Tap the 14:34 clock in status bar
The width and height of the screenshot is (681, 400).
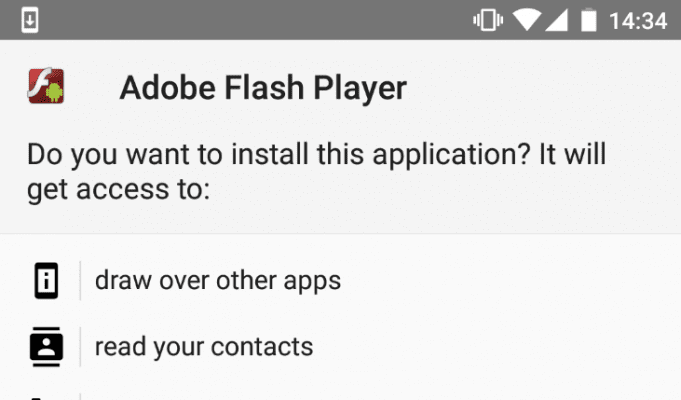[638, 21]
